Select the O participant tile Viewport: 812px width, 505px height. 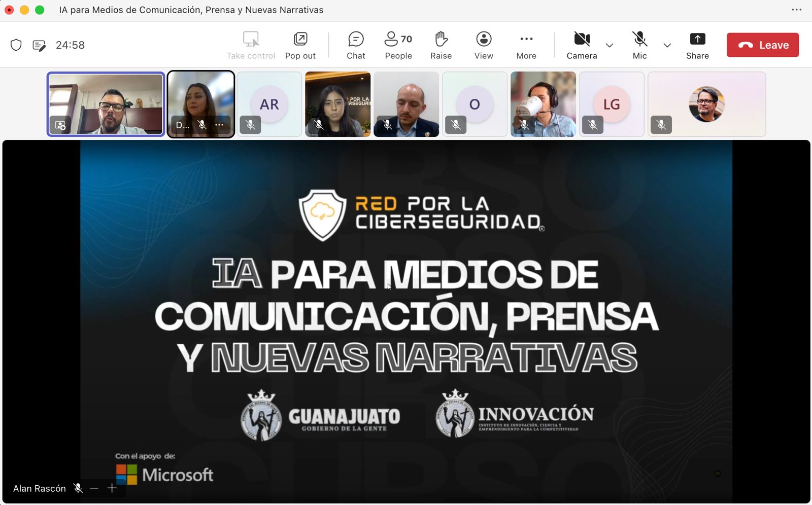coord(475,104)
